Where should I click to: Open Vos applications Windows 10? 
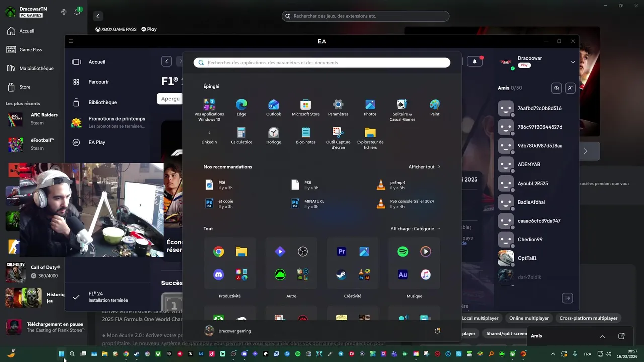click(209, 110)
